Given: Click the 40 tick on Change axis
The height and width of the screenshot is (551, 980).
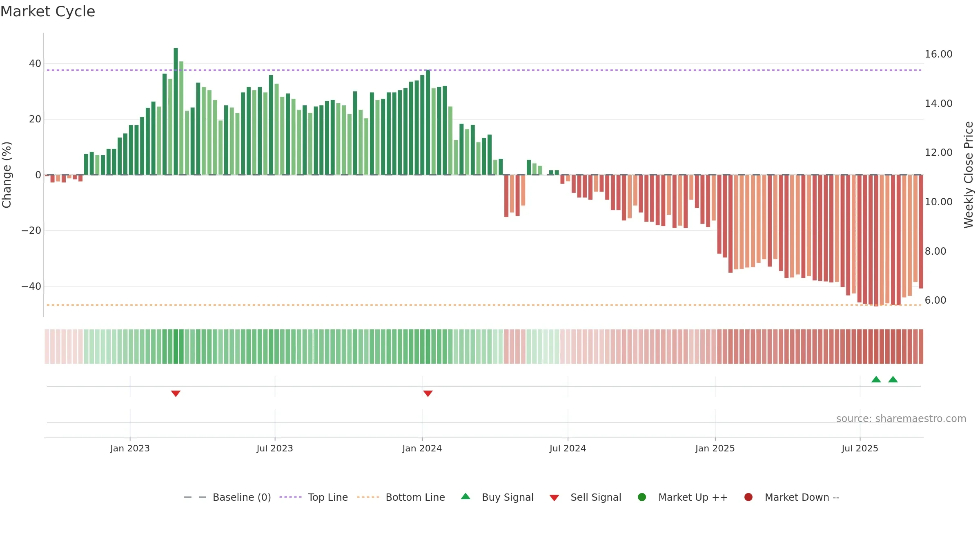Looking at the screenshot, I should 35,64.
